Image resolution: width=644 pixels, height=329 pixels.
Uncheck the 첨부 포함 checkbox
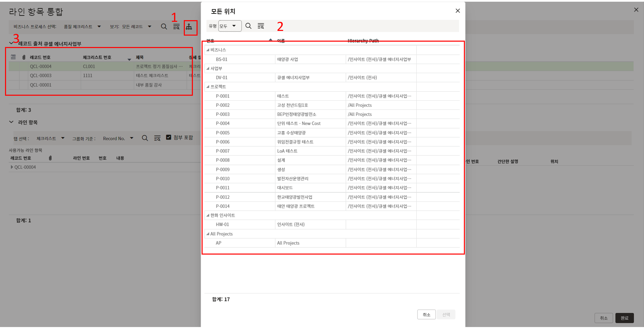point(169,137)
